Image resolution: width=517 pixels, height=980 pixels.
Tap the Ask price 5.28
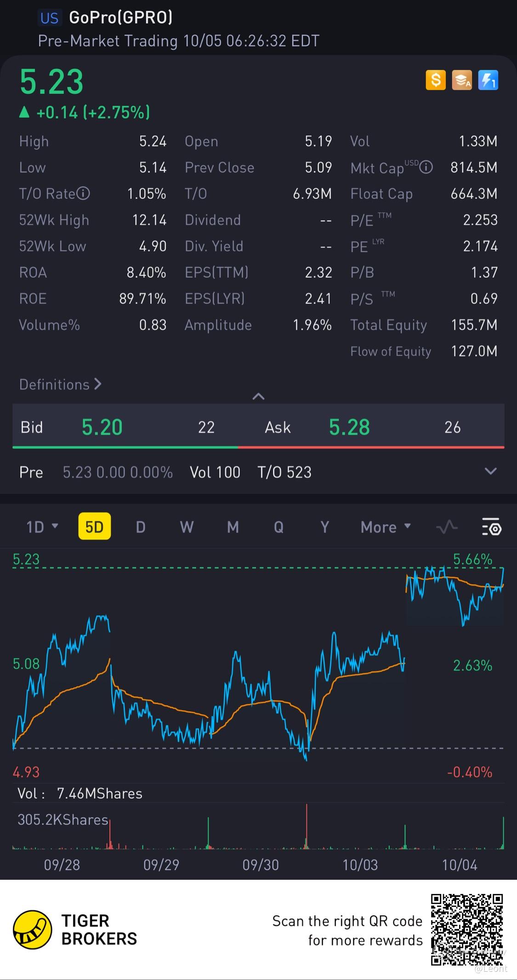coord(349,427)
